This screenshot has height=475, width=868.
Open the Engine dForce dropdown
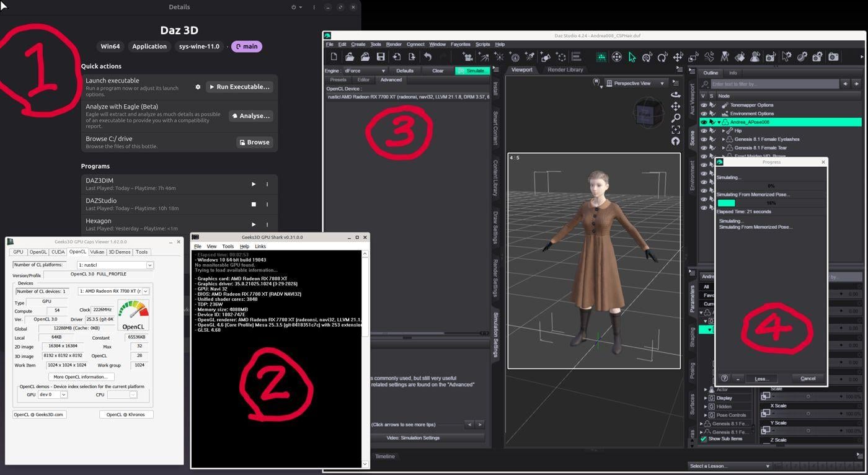(x=365, y=71)
